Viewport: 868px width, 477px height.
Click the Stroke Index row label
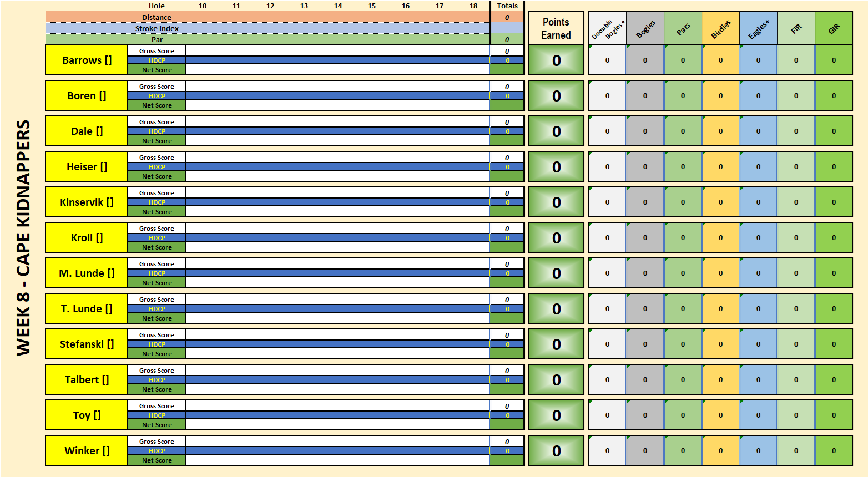[x=157, y=28]
